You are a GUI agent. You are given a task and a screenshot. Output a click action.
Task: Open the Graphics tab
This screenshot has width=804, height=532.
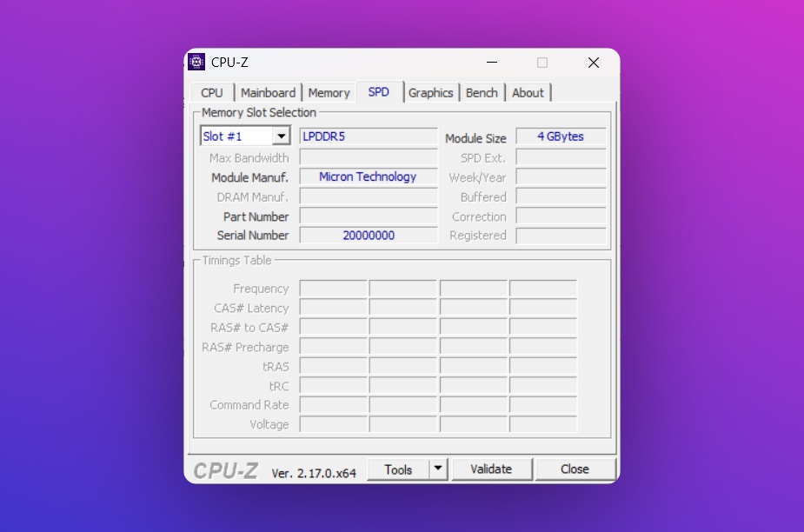point(431,93)
